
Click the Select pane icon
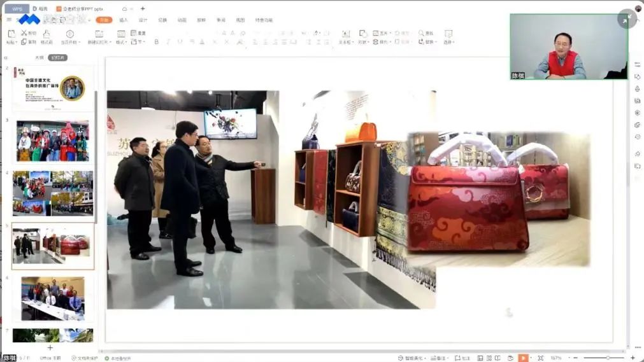coord(448,34)
